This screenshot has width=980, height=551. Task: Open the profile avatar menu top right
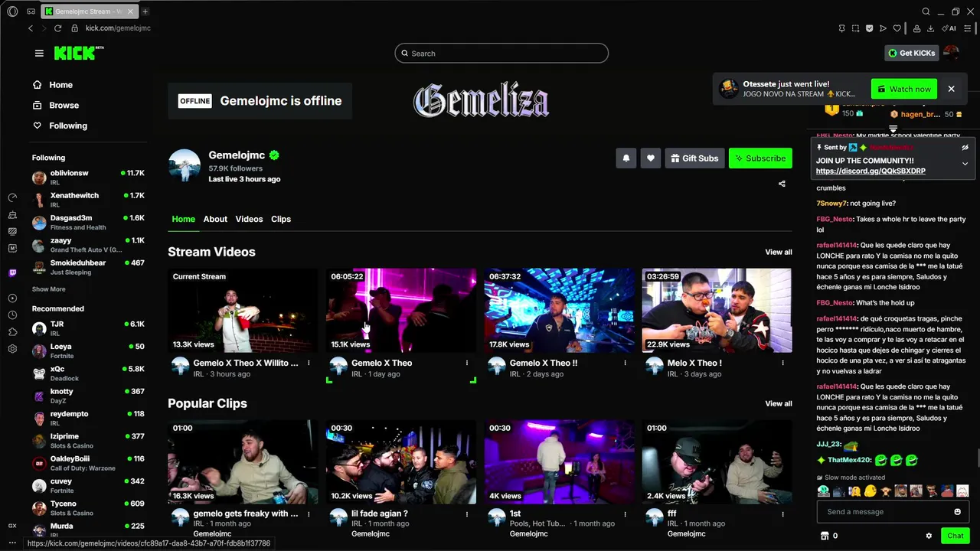point(951,53)
